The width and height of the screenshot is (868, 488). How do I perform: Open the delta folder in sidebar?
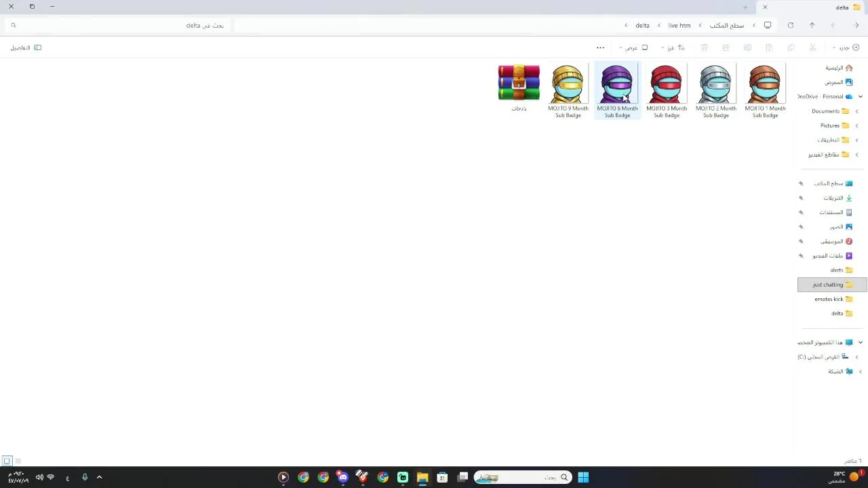point(842,314)
